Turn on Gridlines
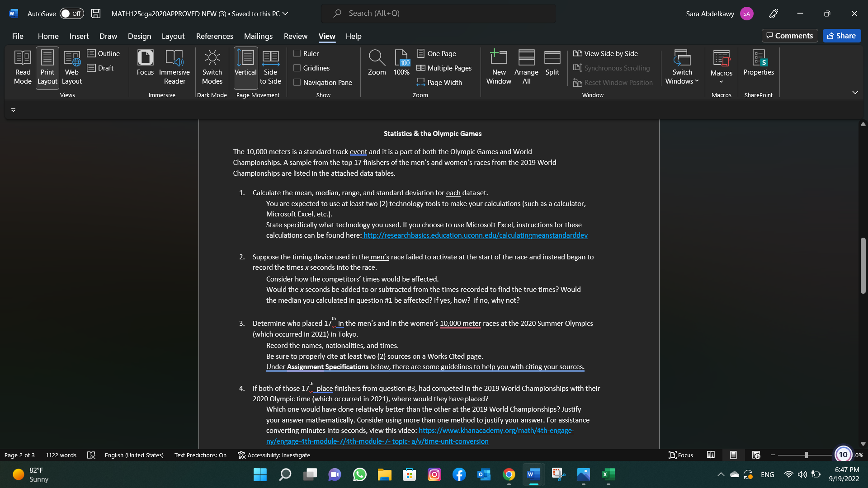Viewport: 868px width, 488px height. click(297, 68)
